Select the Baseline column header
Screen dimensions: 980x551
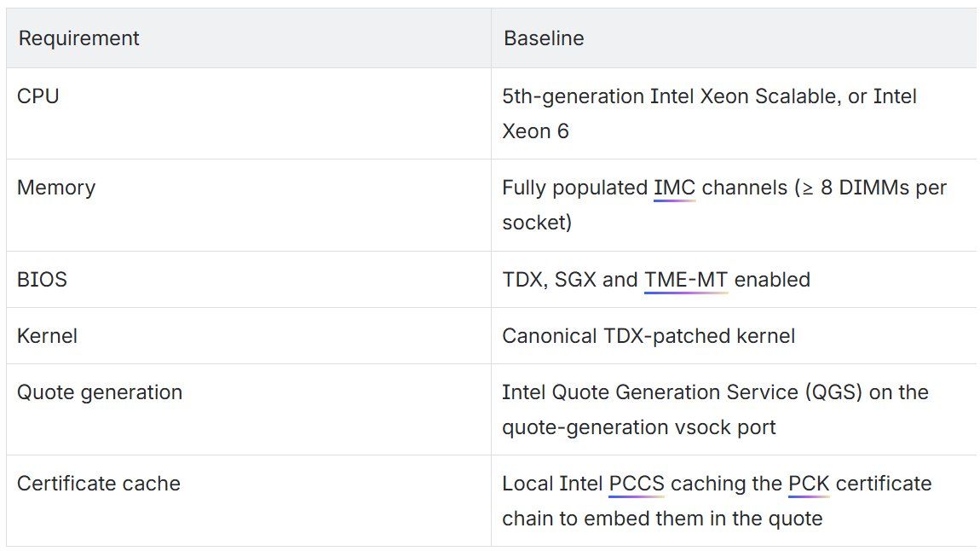tap(544, 38)
